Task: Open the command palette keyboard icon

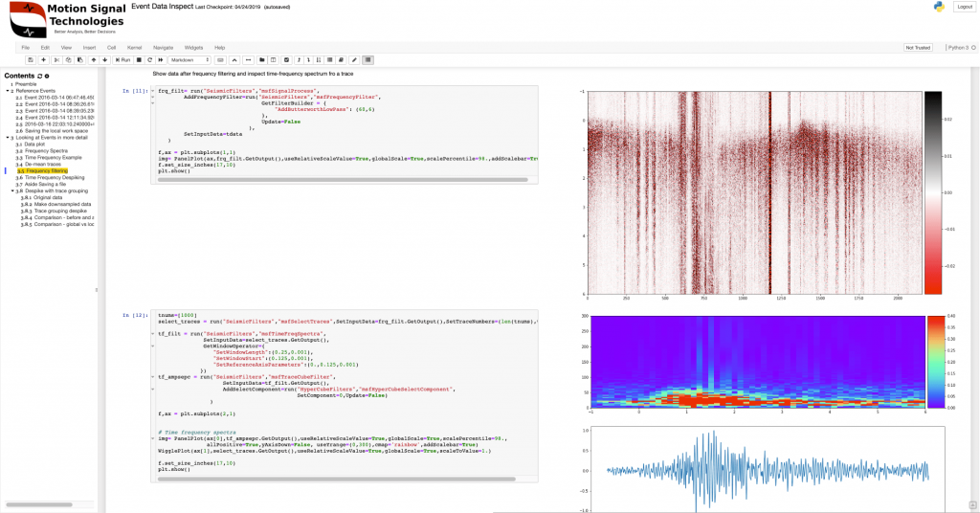Action: click(221, 60)
